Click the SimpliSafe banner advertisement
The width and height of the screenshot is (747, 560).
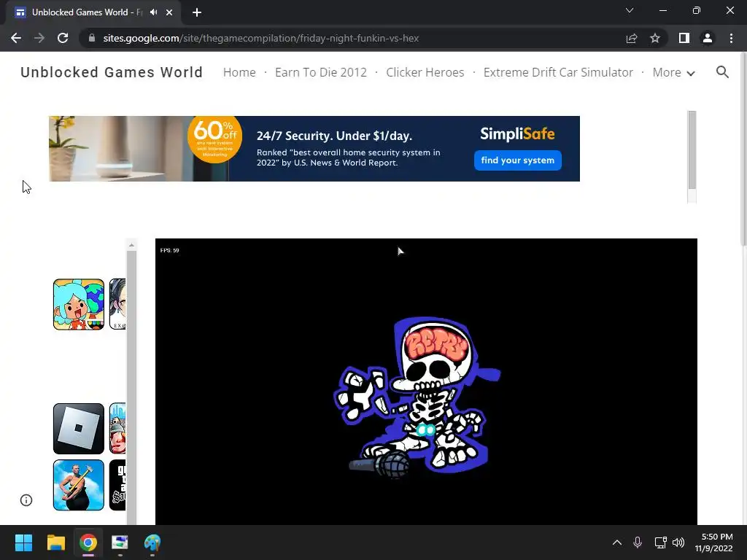coord(314,149)
